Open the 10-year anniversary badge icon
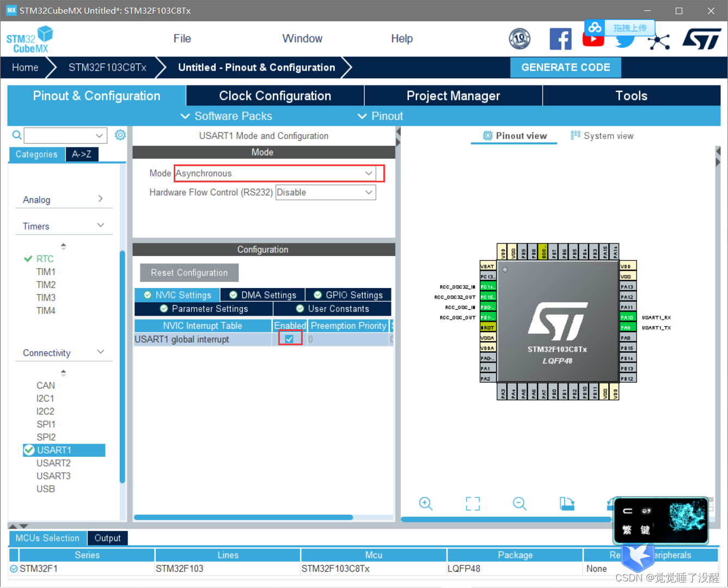The height and width of the screenshot is (588, 728). pyautogui.click(x=519, y=39)
